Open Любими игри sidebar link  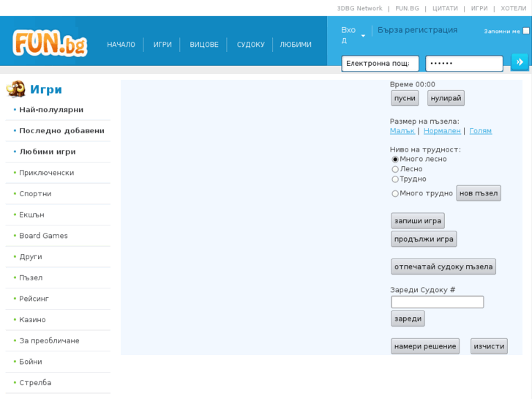point(48,152)
